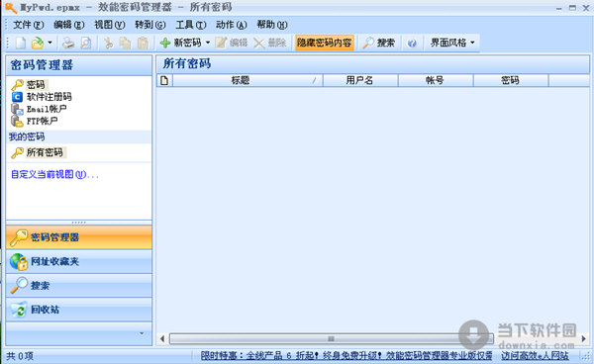
Task: Click the horizontal scrollbar left arrow
Action: click(x=162, y=338)
